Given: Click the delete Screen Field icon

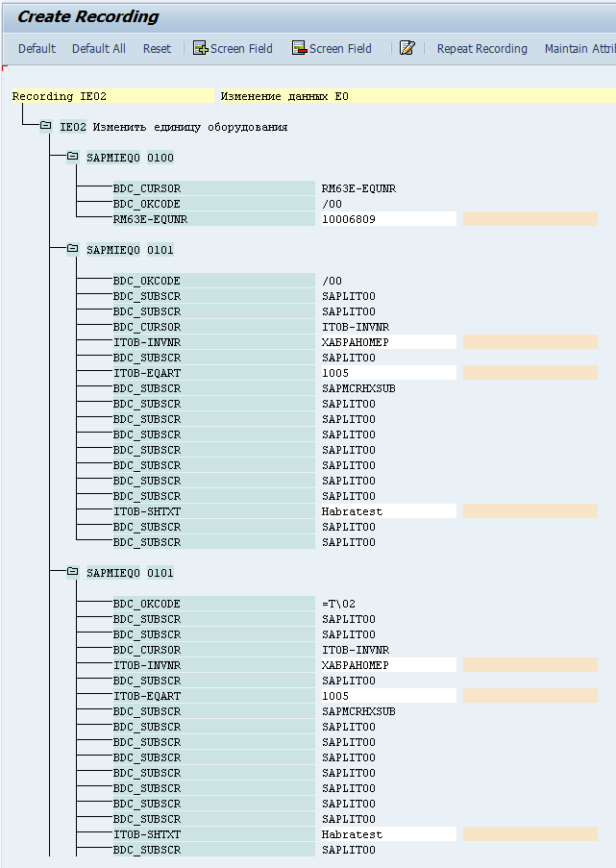Looking at the screenshot, I should click(x=300, y=48).
